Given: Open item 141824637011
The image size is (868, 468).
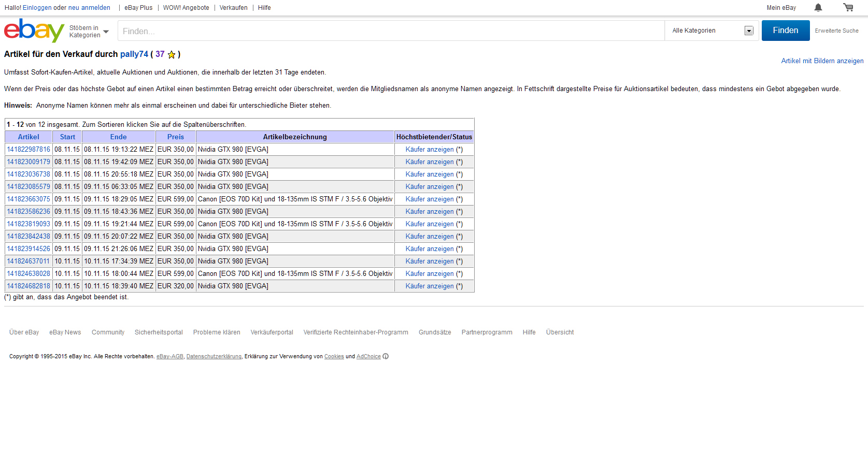Looking at the screenshot, I should [29, 261].
